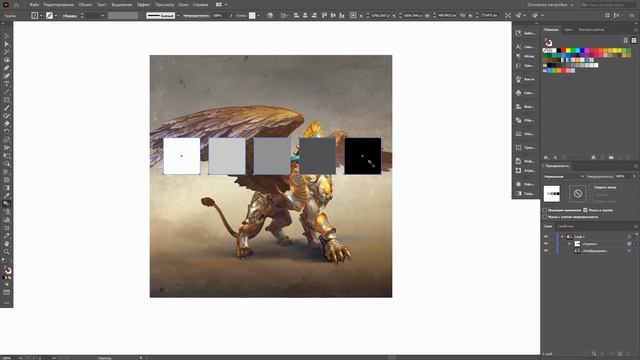The image size is (640, 360).
Task: Open the Stroke color dropdown arrow
Action: click(x=56, y=16)
